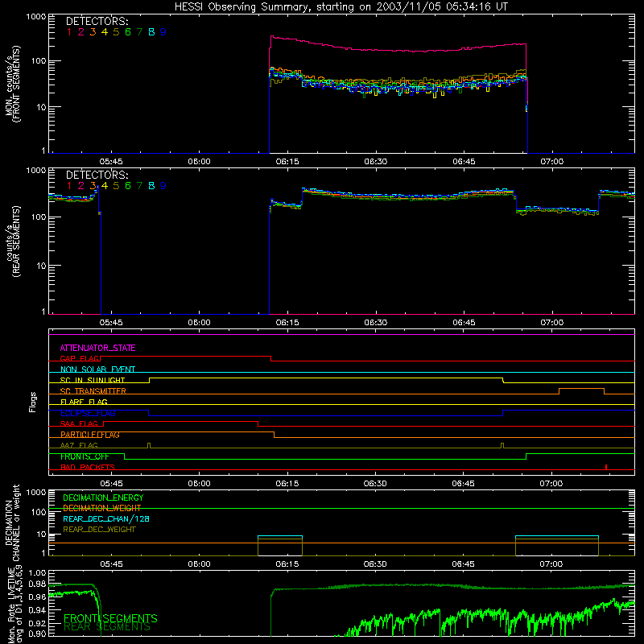This screenshot has height=644, width=644.
Task: Select pink detector number 2 in the top plot legend
Action: (81, 32)
